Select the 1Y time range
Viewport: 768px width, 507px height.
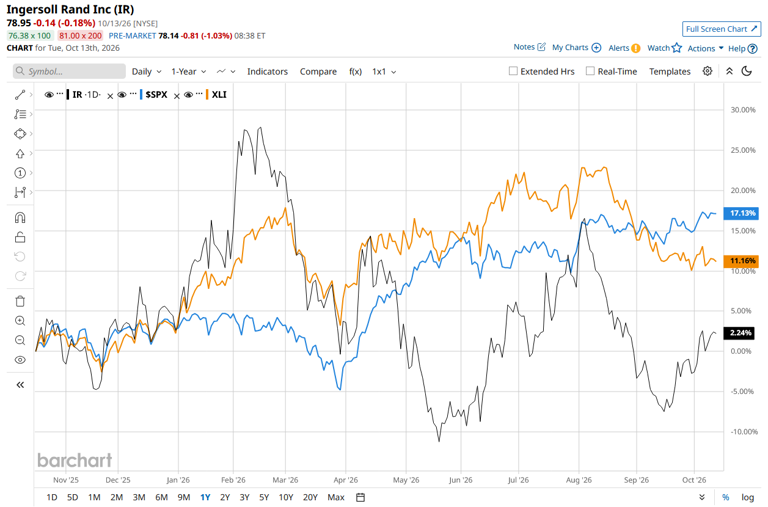(205, 497)
